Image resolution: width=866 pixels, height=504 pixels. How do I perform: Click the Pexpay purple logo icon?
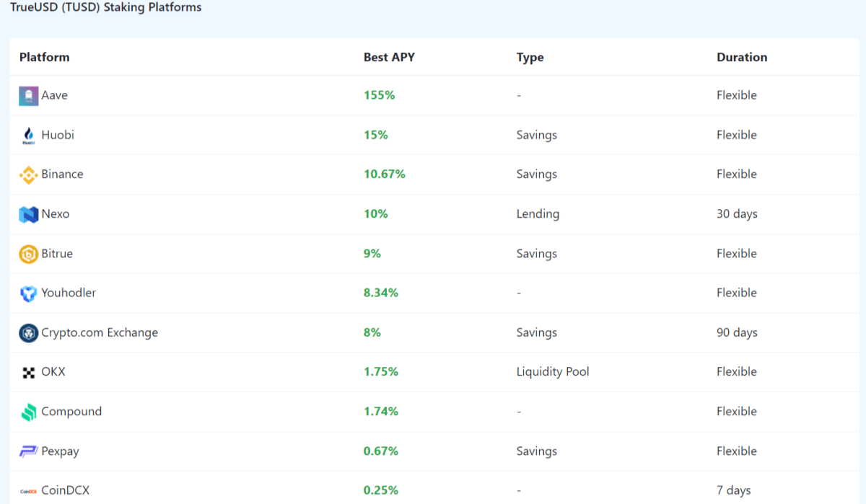click(x=28, y=451)
